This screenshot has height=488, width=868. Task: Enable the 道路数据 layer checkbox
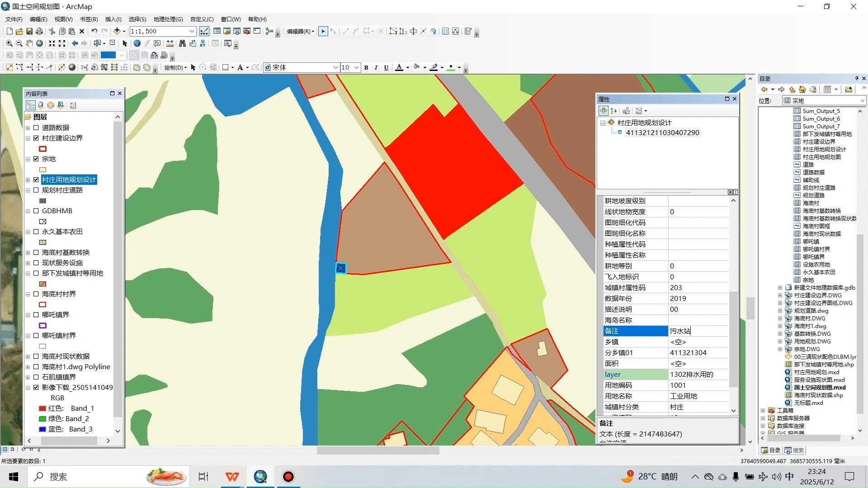36,128
